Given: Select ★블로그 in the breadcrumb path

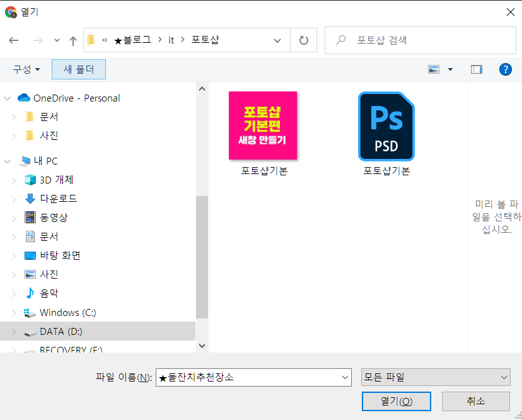Looking at the screenshot, I should [132, 40].
